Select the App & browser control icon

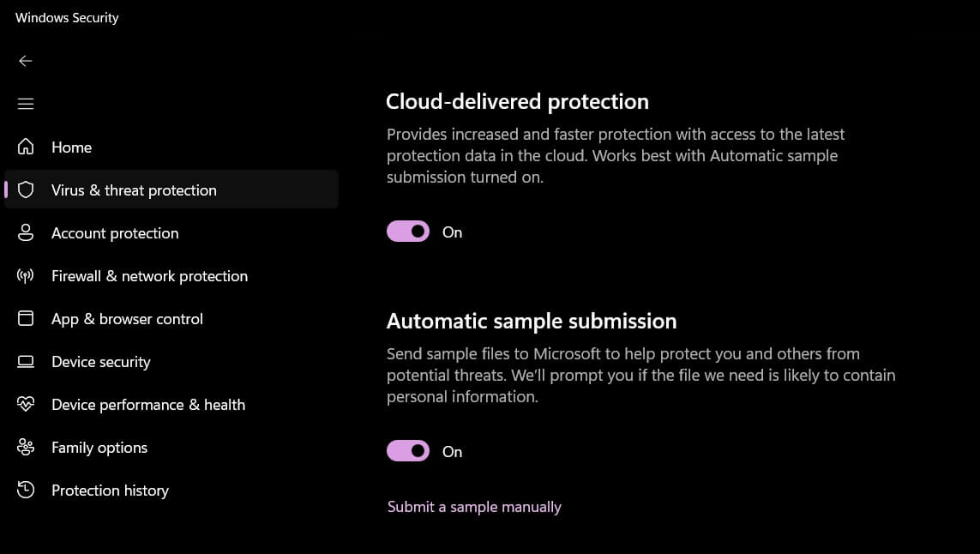pyautogui.click(x=26, y=318)
